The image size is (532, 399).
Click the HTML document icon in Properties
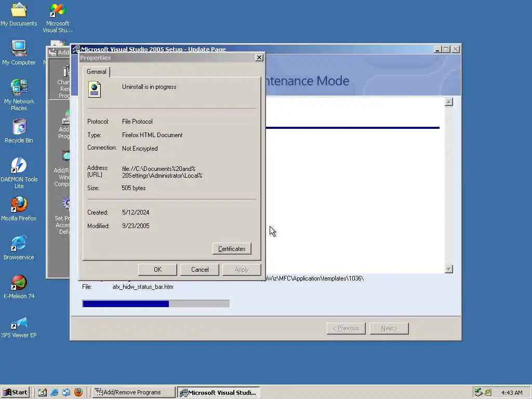pos(95,89)
